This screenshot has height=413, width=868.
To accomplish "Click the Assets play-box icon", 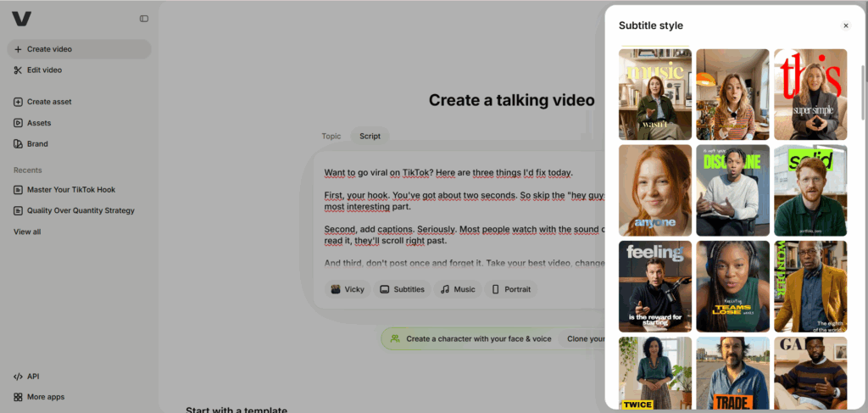I will pos(18,123).
